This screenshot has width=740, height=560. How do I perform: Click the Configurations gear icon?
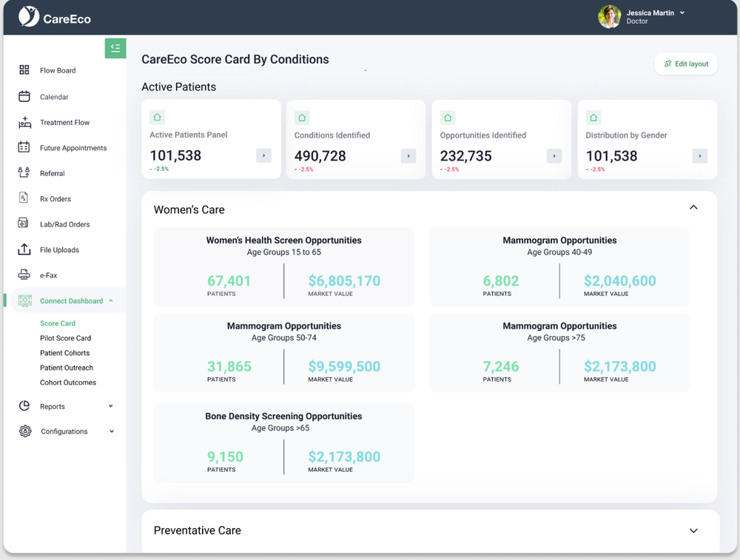click(25, 431)
